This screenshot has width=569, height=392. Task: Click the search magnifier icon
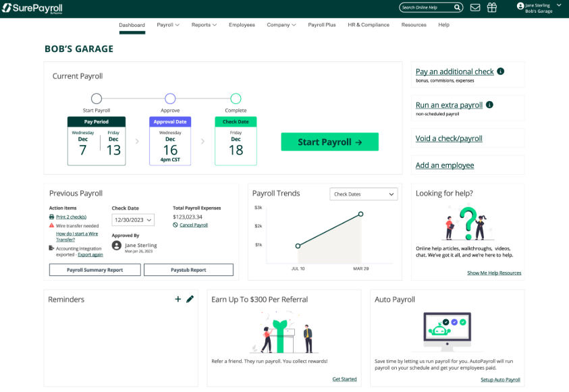(457, 7)
